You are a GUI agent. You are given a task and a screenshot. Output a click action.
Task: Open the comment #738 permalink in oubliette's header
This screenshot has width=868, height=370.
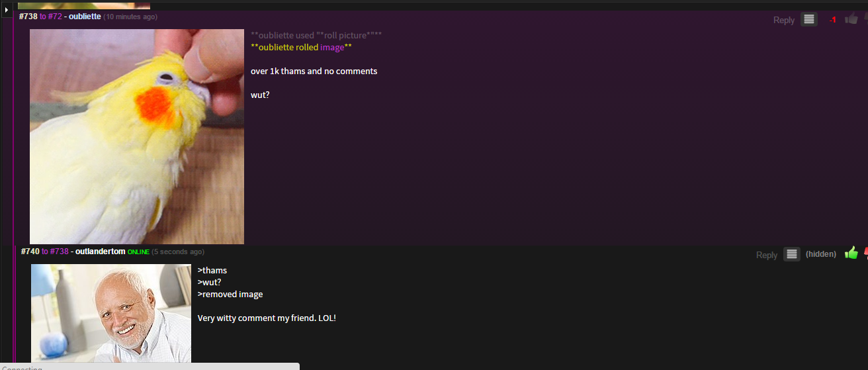tap(28, 17)
